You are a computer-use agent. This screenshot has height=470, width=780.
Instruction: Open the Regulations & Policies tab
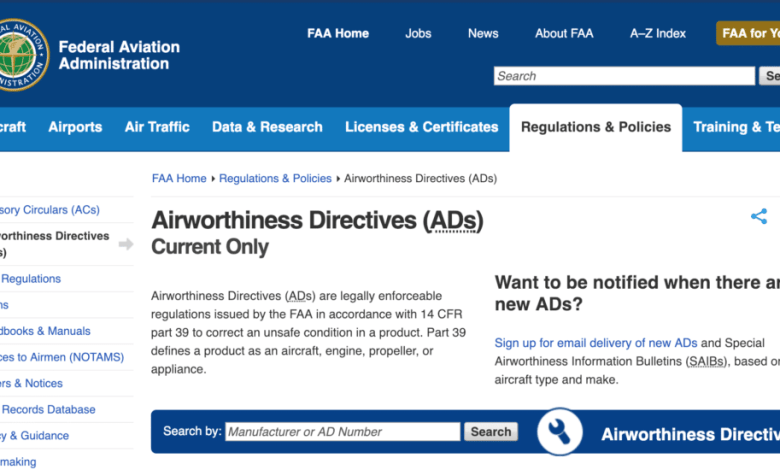tap(595, 127)
